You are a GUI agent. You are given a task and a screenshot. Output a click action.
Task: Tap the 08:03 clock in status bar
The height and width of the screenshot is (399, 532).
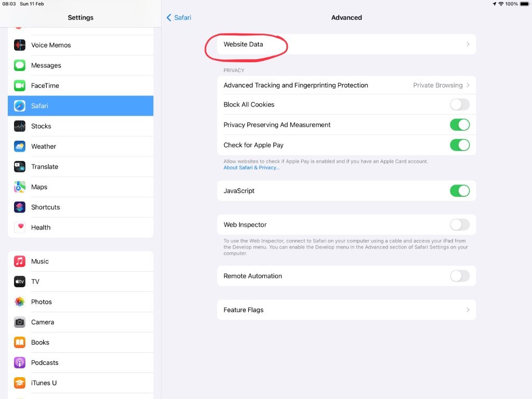click(9, 4)
